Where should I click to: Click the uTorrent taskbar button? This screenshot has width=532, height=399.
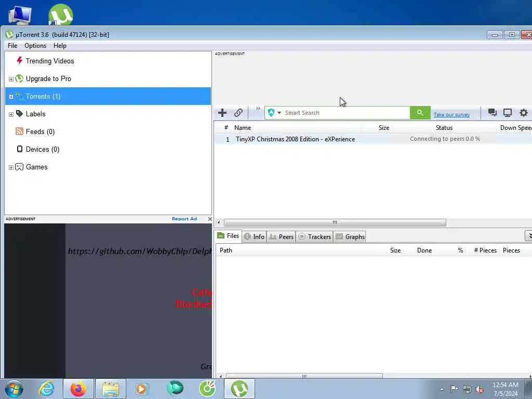240,389
